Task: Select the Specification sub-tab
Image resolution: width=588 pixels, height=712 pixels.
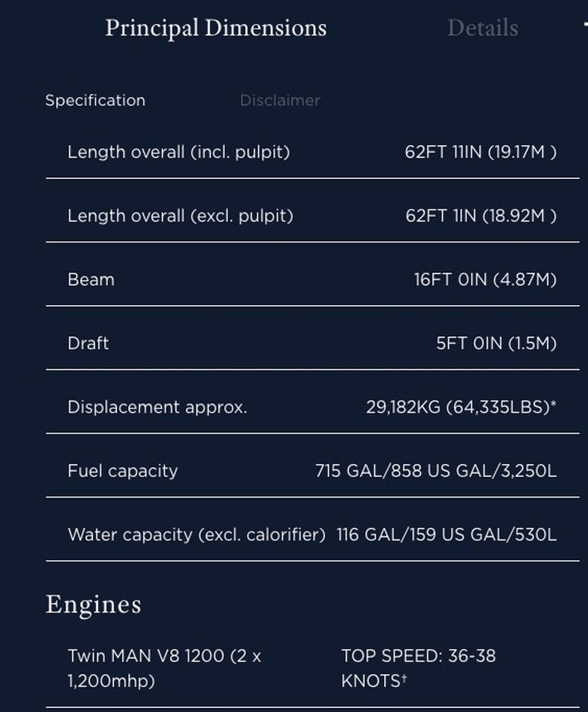Action: tap(95, 100)
